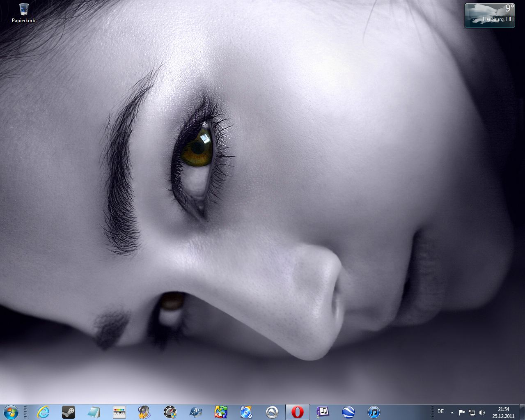Launch the grey circular arrow app icon
Viewport: 525px width, 420px height.
[272, 412]
